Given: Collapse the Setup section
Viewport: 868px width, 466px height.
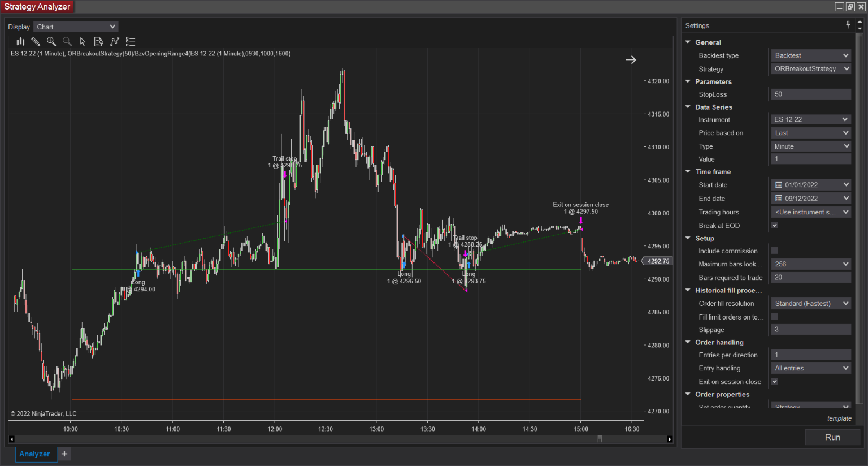Looking at the screenshot, I should point(688,238).
